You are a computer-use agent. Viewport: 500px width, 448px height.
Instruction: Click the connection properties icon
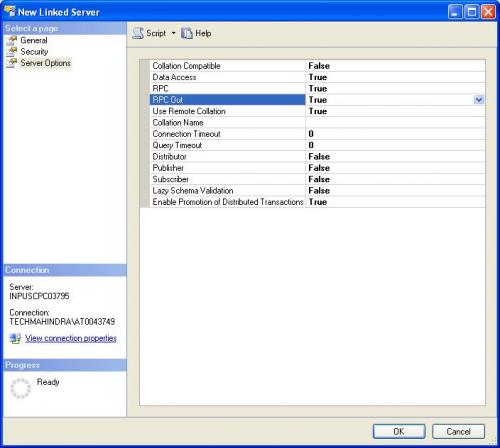click(x=15, y=338)
